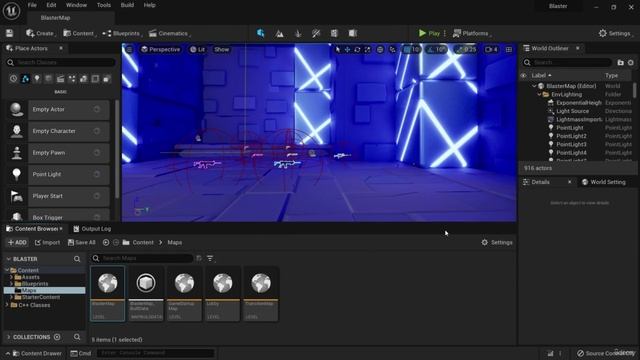This screenshot has width=640, height=360.
Task: Click Save All button
Action: pyautogui.click(x=82, y=242)
